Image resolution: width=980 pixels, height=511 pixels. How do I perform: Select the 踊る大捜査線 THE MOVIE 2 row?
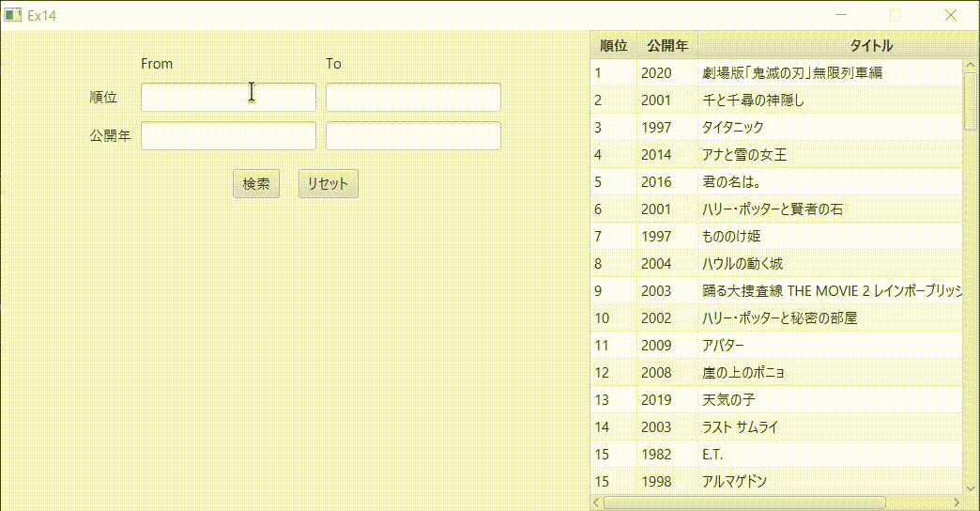click(x=776, y=290)
